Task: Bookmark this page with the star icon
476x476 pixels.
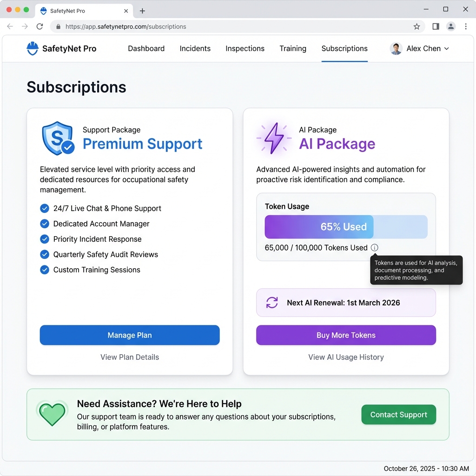Action: pos(416,26)
